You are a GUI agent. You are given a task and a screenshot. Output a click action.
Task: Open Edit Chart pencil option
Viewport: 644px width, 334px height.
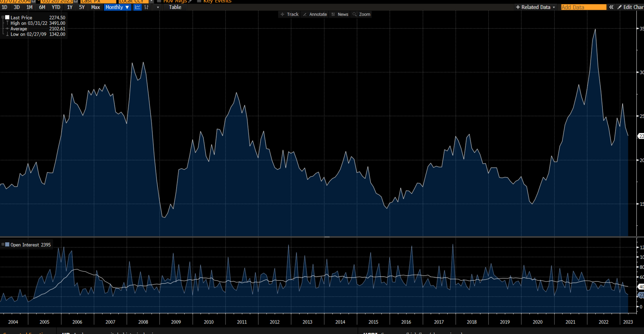click(x=630, y=7)
